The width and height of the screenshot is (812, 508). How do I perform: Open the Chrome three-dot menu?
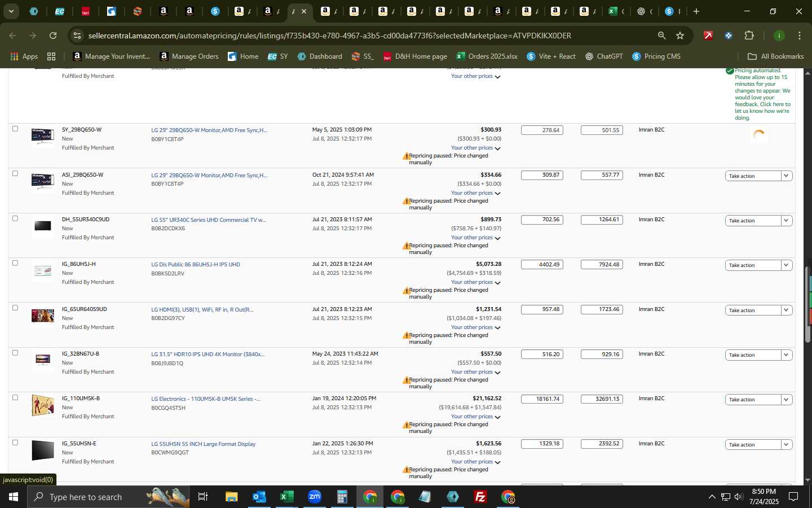point(800,36)
